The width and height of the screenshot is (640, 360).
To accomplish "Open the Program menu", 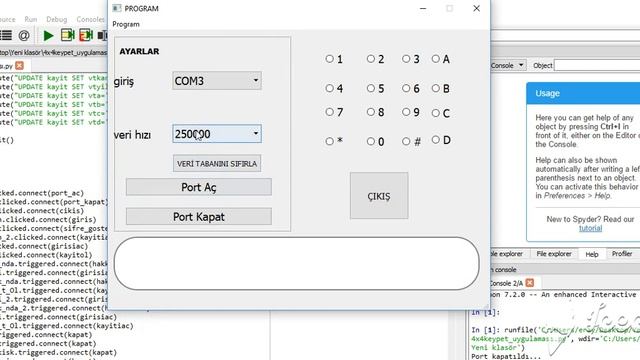I will [126, 24].
